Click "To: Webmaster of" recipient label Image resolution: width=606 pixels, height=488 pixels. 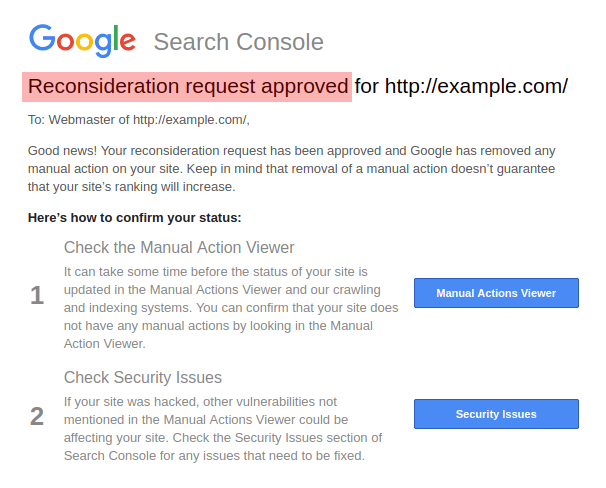click(x=79, y=120)
